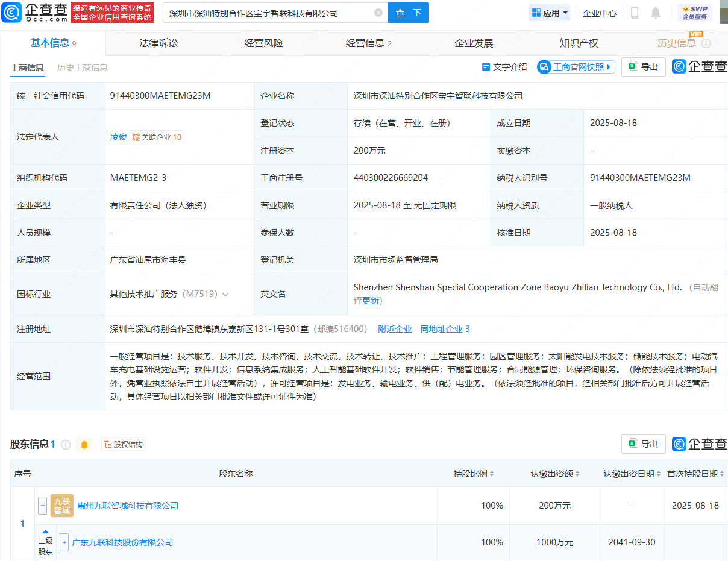This screenshot has height=561, width=728.
Task: Open shareholder info tooltip icon
Action: pos(66,445)
